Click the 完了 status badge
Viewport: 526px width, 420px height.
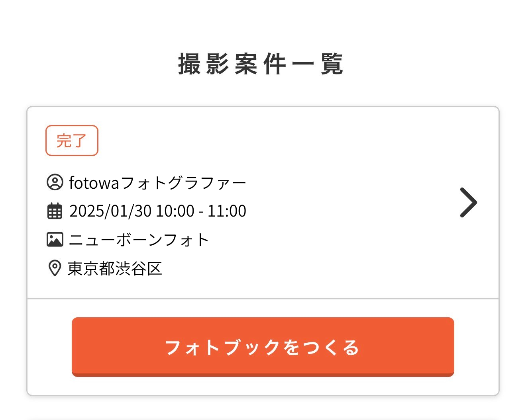click(x=72, y=141)
